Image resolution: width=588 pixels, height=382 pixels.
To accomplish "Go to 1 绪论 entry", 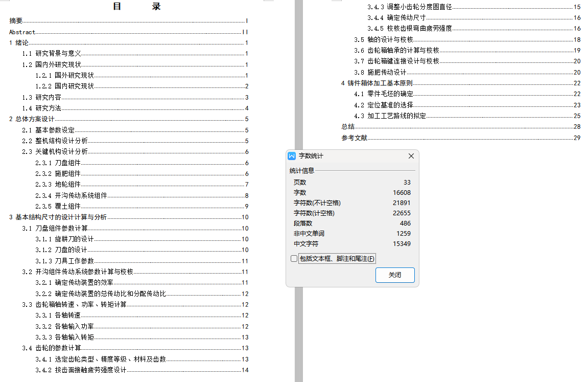I will click(x=129, y=43).
